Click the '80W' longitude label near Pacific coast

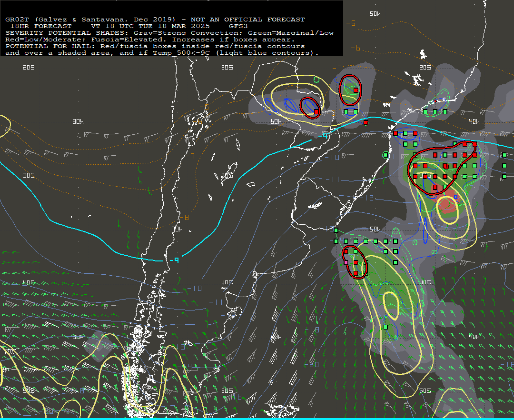click(79, 121)
